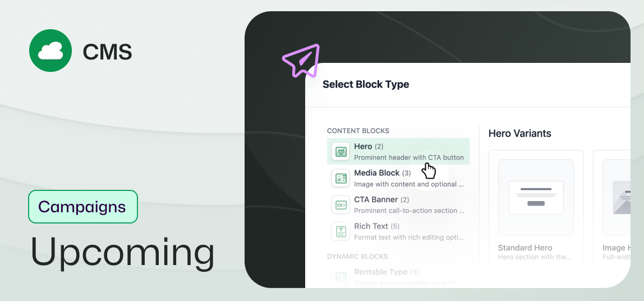
Task: Click the Rentable Type row icon
Action: [x=341, y=276]
